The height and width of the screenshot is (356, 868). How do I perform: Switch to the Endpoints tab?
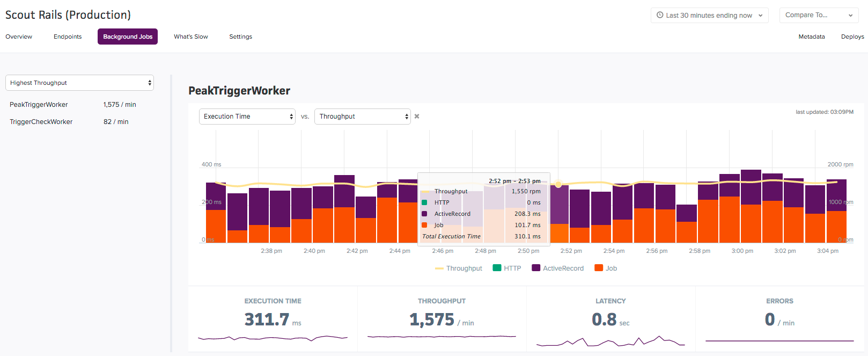68,37
